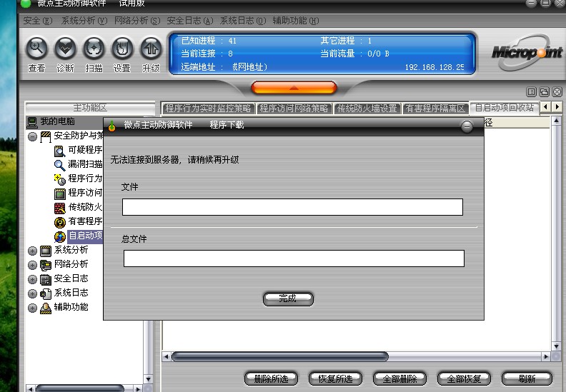Select 传统防火墙 brick-wall tree icon

59,208
